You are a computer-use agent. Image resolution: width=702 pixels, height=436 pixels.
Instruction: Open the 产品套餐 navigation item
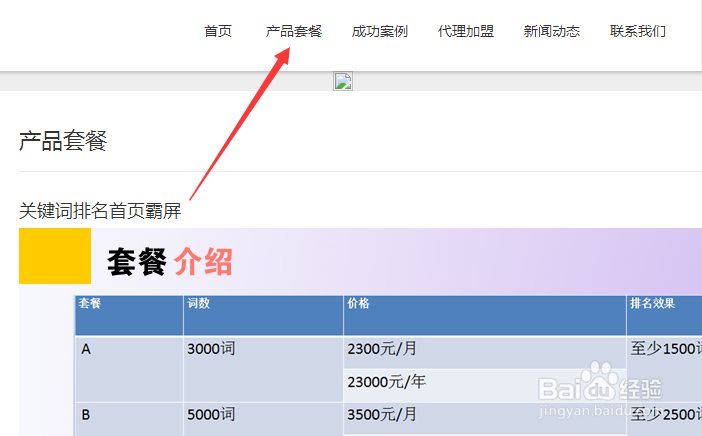click(x=294, y=31)
